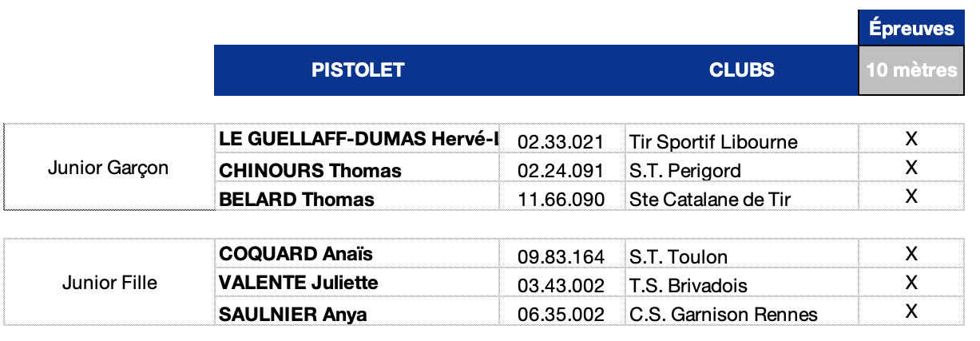Click the Épreuves header cell

tap(911, 29)
